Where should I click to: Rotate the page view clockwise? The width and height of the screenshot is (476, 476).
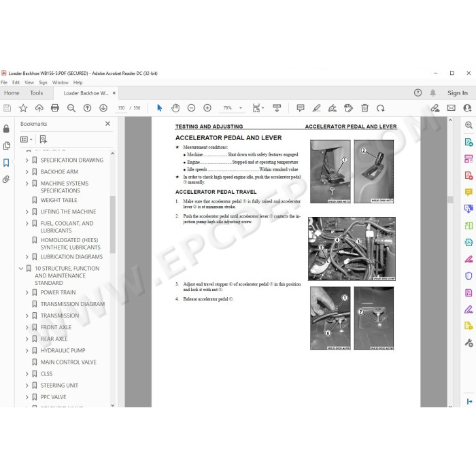point(380,107)
